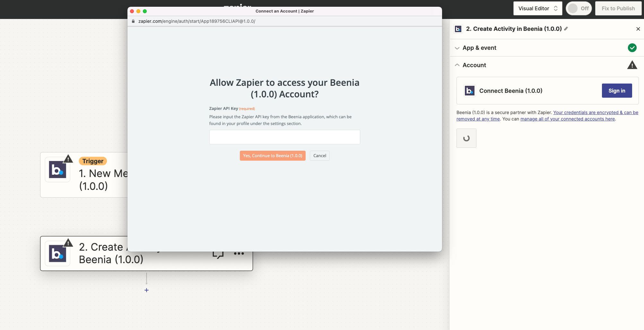The image size is (644, 330).
Task: Close the step editor side panel
Action: [x=638, y=29]
